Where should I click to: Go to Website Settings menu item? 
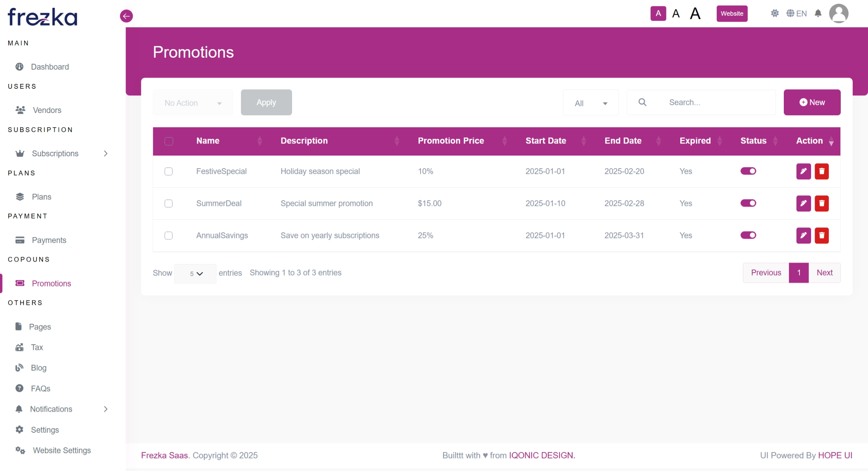tap(61, 450)
